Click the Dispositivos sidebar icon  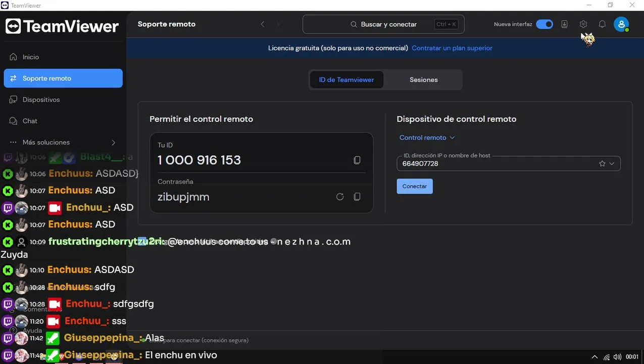click(x=14, y=100)
